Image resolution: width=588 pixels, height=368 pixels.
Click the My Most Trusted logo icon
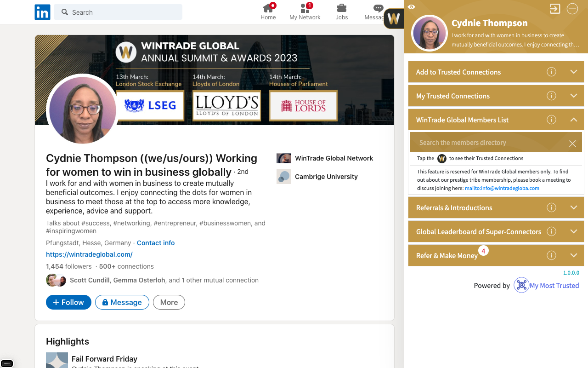tap(521, 285)
